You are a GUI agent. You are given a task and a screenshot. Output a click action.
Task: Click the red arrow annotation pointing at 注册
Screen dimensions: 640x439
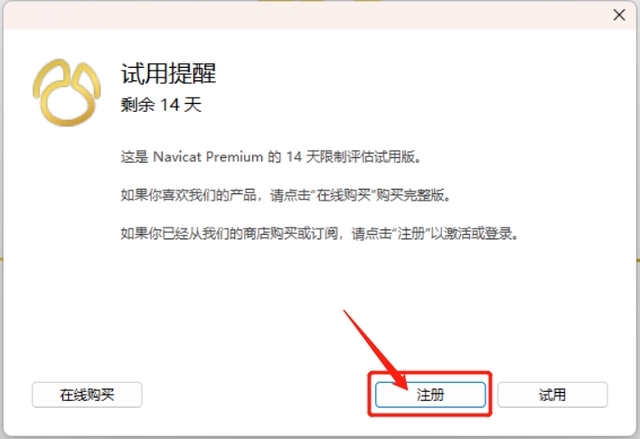[375, 349]
